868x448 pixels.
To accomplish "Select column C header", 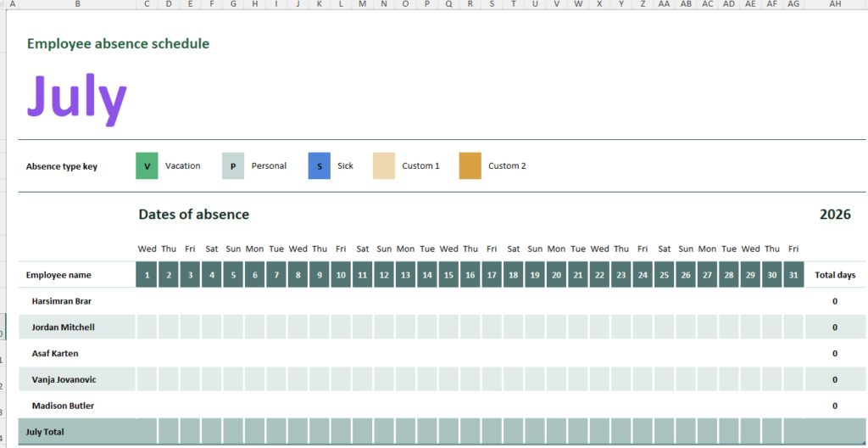I will (x=147, y=4).
